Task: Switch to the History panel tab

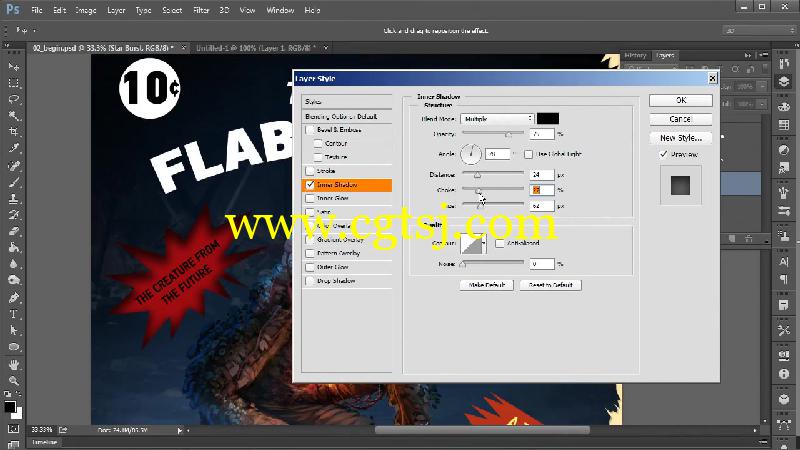Action: click(635, 55)
